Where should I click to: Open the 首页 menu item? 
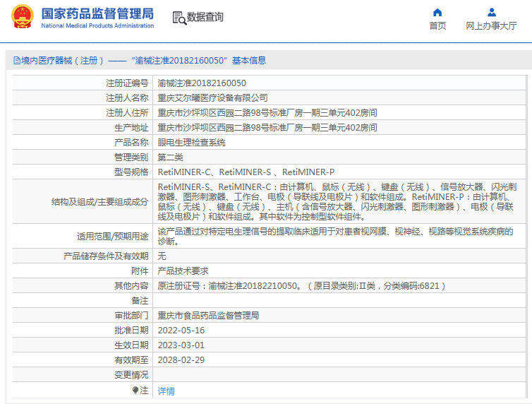click(x=437, y=26)
